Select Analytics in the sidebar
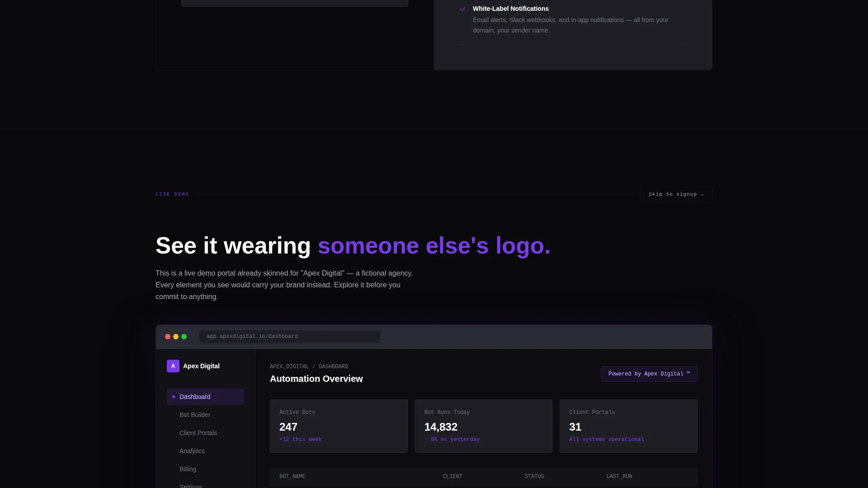This screenshot has width=868, height=488. point(205,451)
